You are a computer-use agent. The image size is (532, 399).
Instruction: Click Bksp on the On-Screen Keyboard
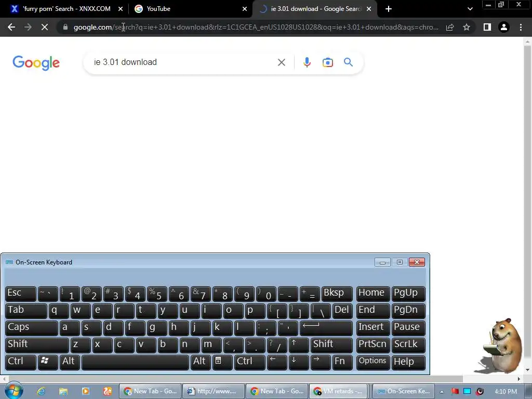click(337, 294)
